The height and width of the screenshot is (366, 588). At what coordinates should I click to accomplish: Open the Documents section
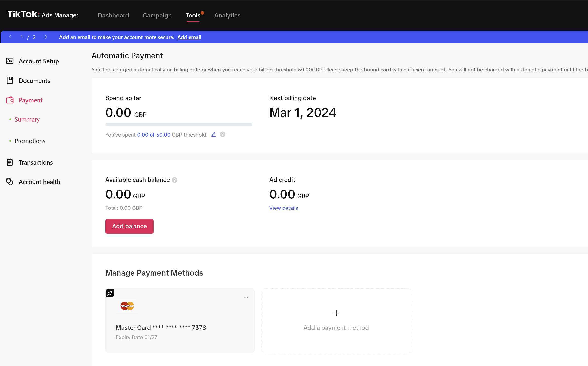point(34,81)
